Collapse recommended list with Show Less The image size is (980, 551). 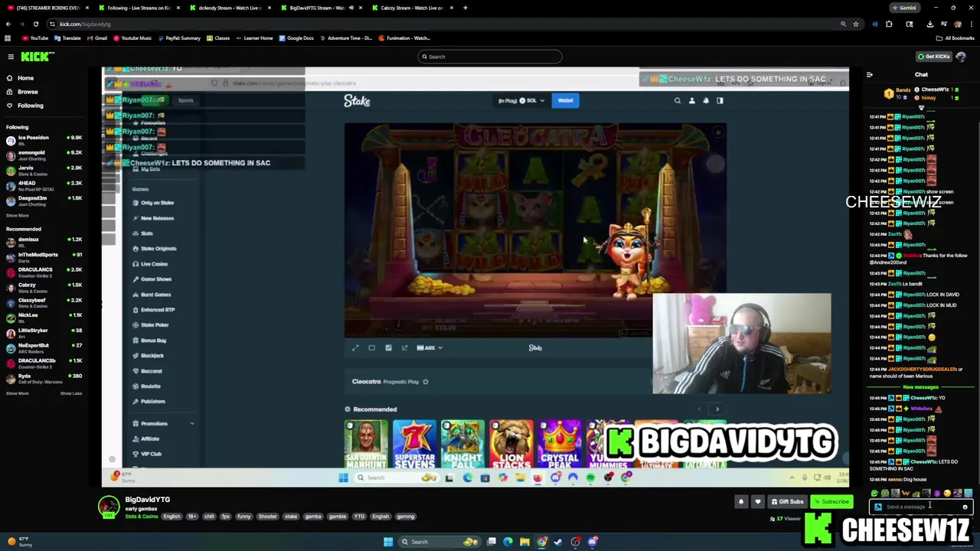point(71,393)
